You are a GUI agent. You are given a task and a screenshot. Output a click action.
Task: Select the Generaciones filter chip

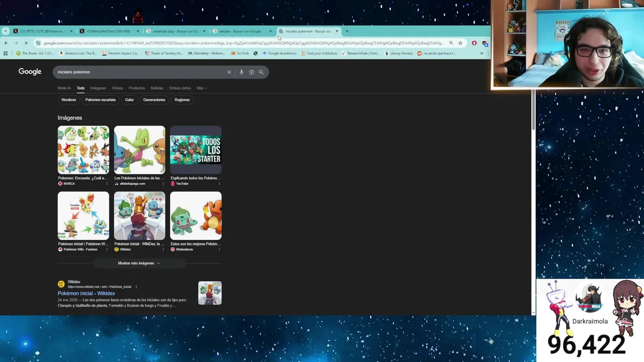154,100
